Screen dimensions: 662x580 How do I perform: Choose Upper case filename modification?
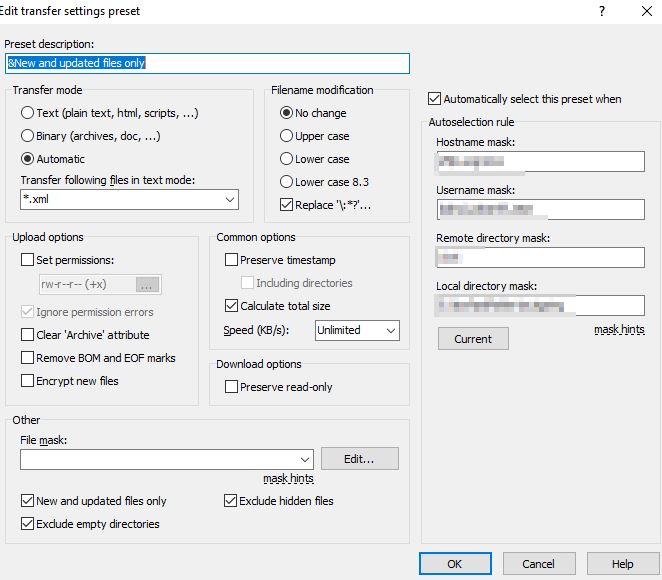pos(287,136)
